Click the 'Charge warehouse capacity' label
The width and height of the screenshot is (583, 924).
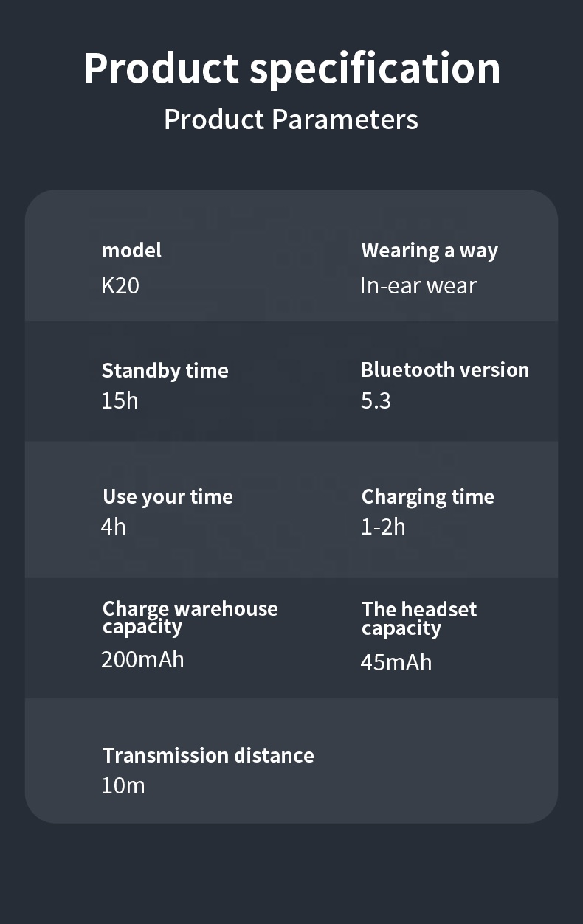coord(190,617)
